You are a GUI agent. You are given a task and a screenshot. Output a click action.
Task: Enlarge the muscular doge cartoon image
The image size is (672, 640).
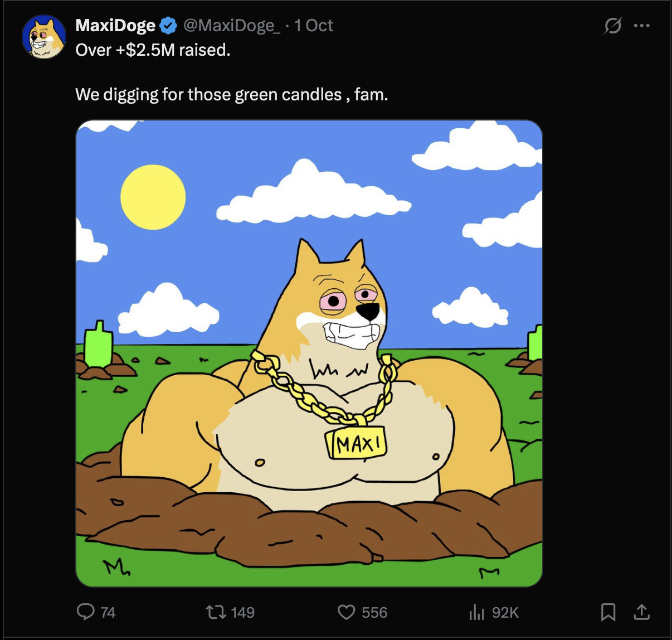pyautogui.click(x=309, y=353)
